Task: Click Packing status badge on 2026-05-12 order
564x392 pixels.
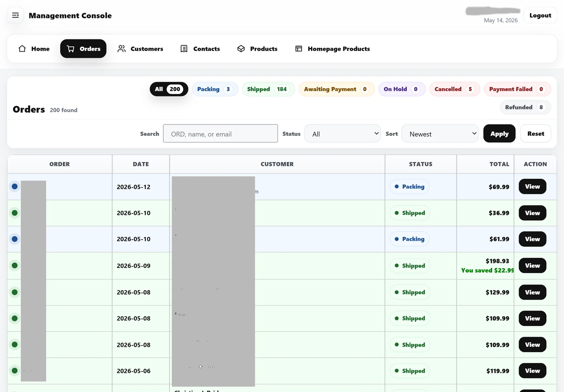Action: click(410, 186)
